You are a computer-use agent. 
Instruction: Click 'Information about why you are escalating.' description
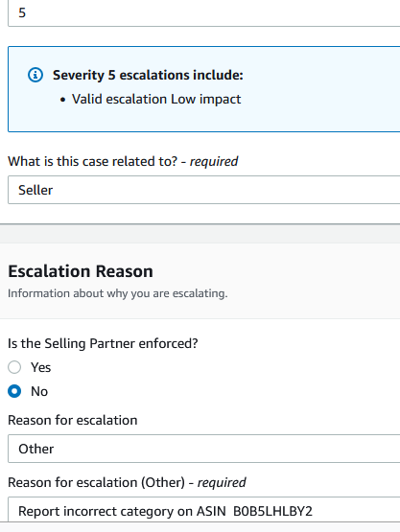pyautogui.click(x=118, y=293)
